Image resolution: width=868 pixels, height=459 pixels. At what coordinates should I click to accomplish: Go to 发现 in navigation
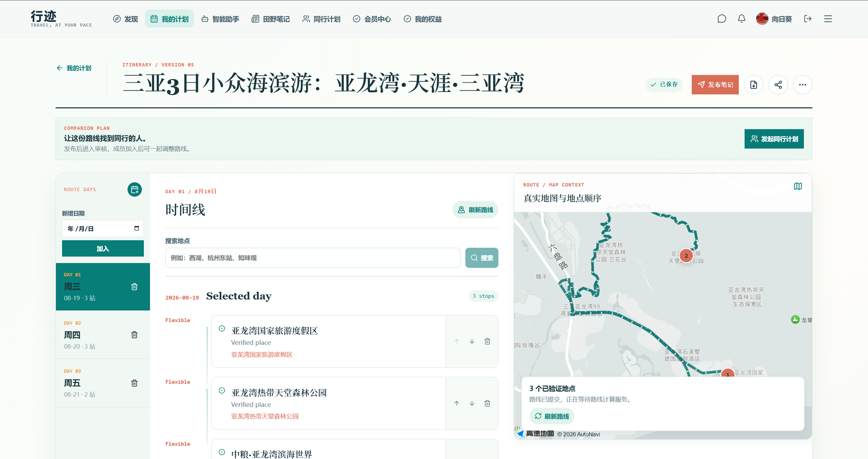pos(125,19)
